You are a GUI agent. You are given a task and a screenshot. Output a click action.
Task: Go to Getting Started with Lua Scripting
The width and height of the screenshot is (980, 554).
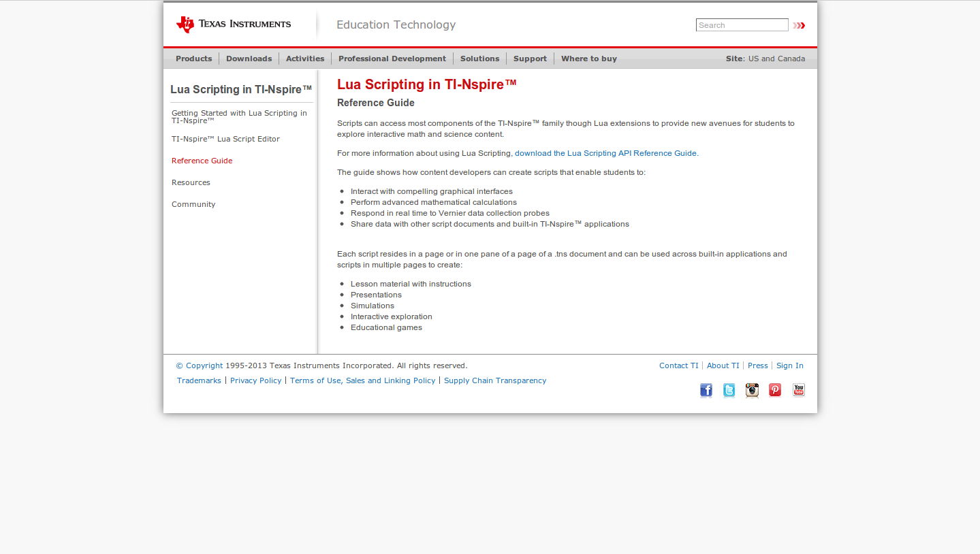pos(239,117)
